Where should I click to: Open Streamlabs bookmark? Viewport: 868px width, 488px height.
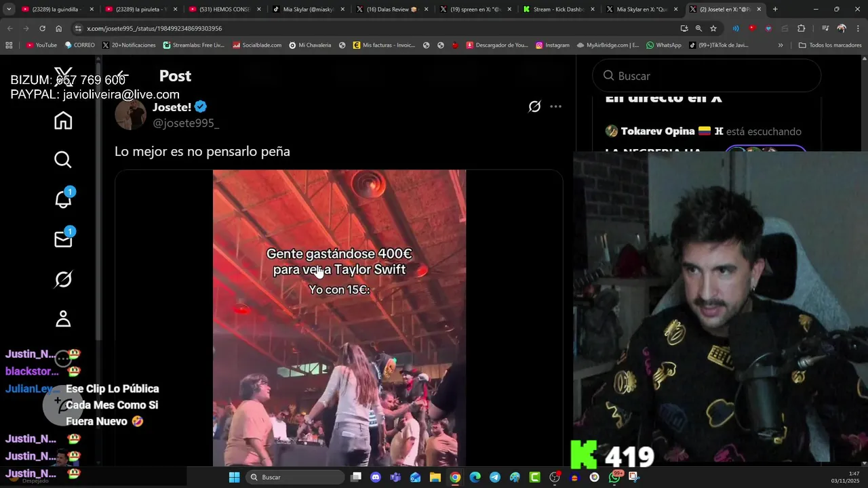point(193,45)
